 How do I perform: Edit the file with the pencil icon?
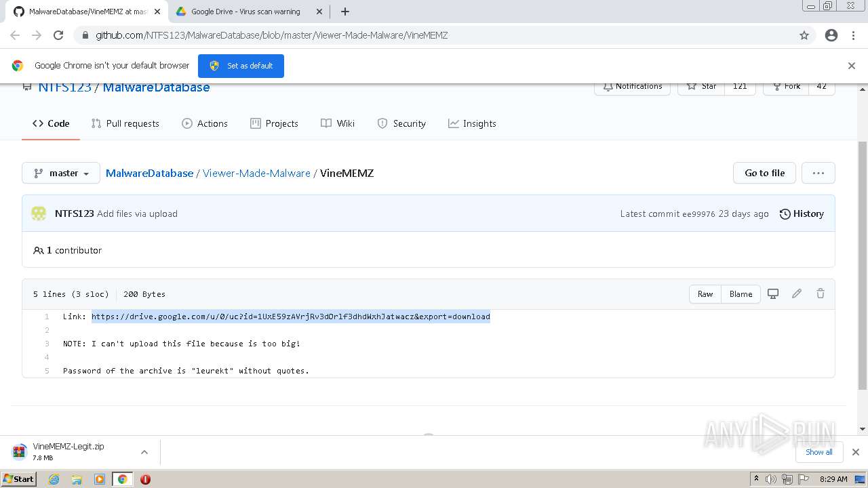click(x=797, y=293)
